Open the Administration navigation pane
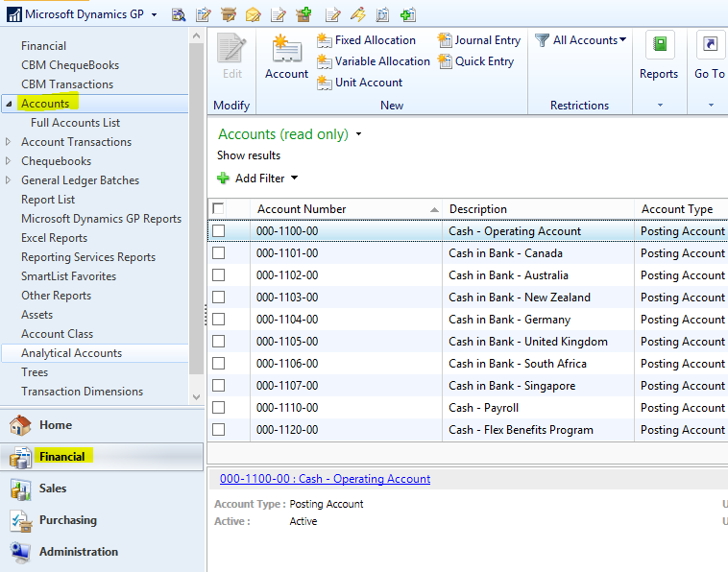 tap(102, 552)
